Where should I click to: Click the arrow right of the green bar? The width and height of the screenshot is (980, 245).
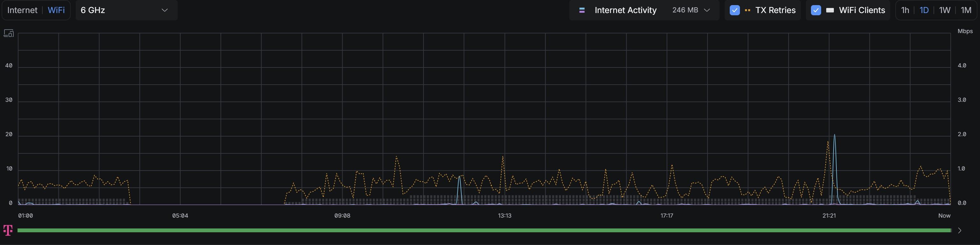[959, 231]
